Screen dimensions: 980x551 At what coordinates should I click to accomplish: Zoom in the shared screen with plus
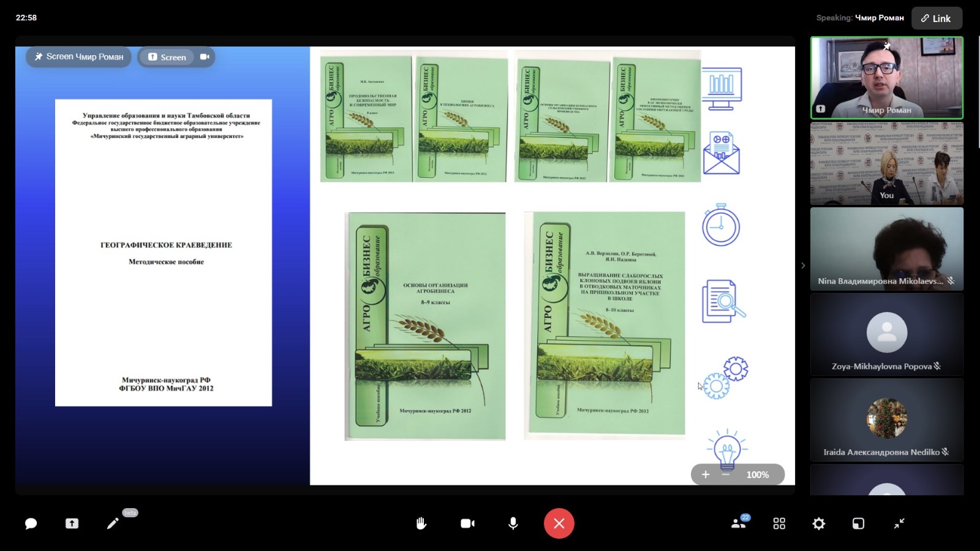coord(706,474)
